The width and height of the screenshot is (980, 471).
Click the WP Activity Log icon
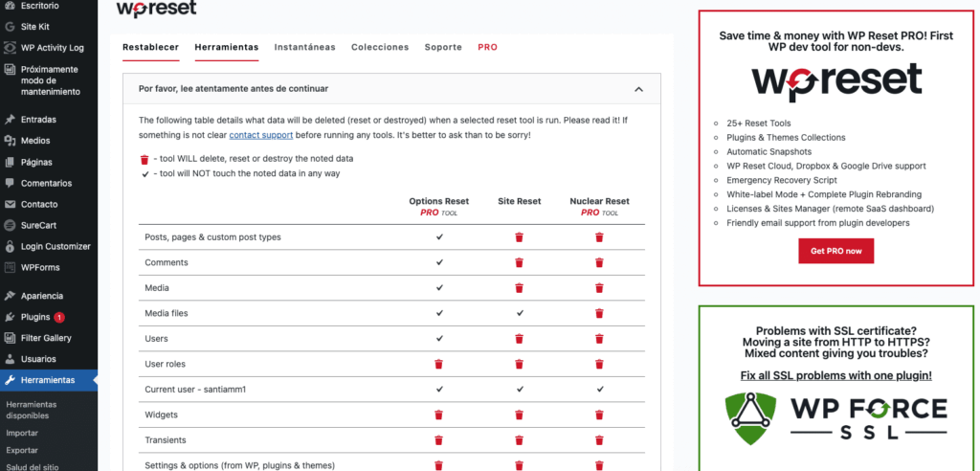[x=10, y=48]
